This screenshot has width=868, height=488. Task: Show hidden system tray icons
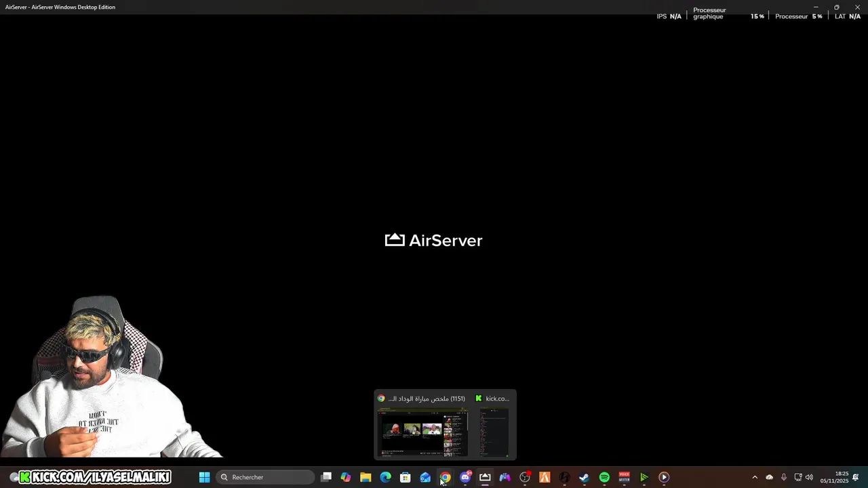[755, 477]
